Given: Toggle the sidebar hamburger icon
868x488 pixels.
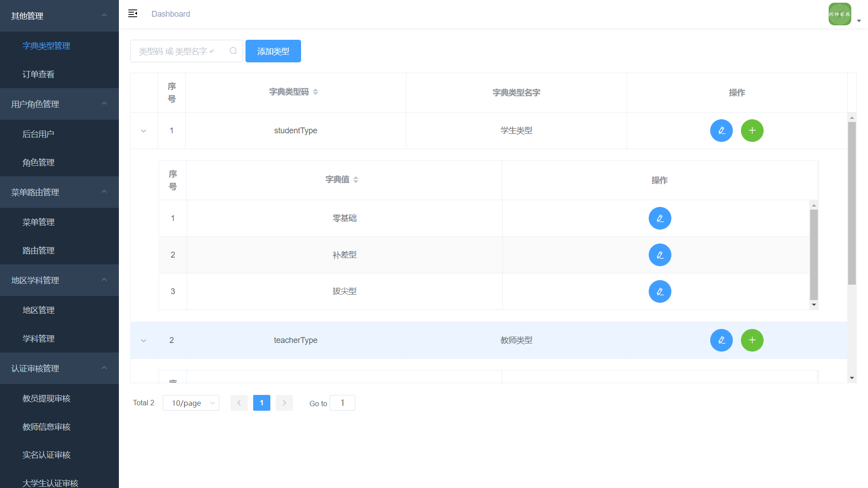Looking at the screenshot, I should coord(132,14).
